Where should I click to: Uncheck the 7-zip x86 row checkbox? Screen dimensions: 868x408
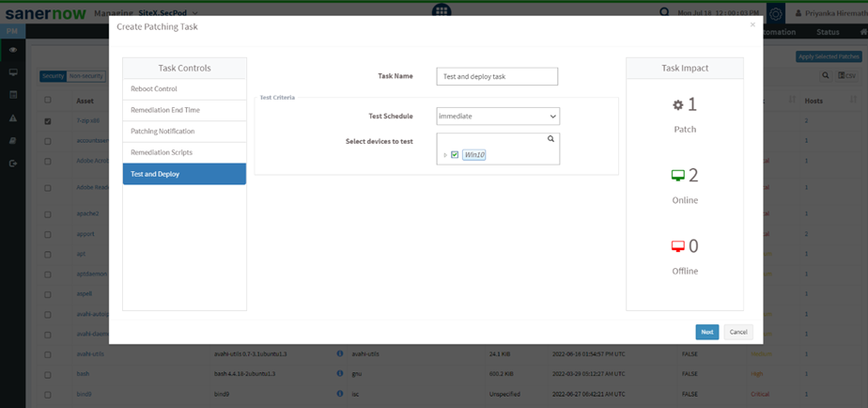[48, 121]
